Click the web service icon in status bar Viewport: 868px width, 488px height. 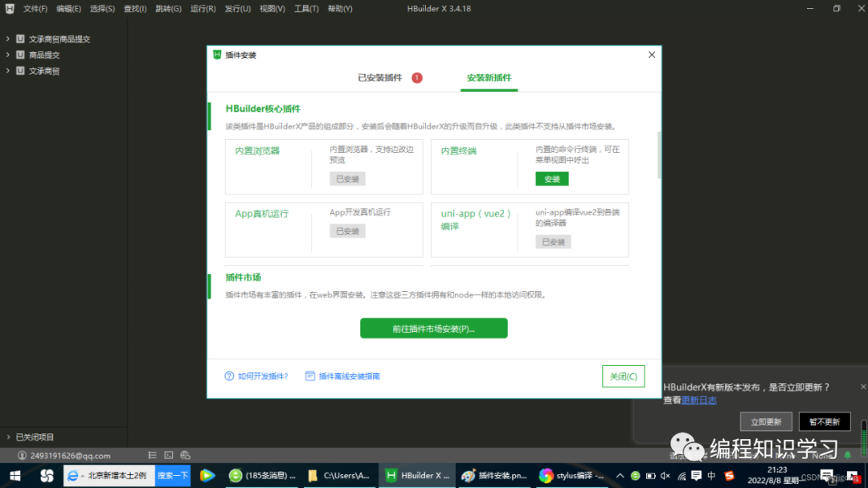[x=185, y=454]
